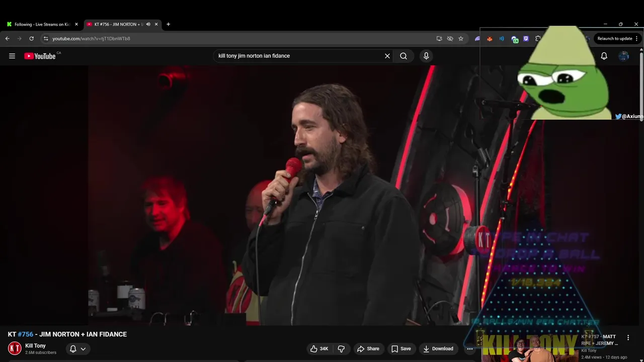Open Kill Tony channel avatar
The width and height of the screenshot is (644, 362).
[15, 348]
